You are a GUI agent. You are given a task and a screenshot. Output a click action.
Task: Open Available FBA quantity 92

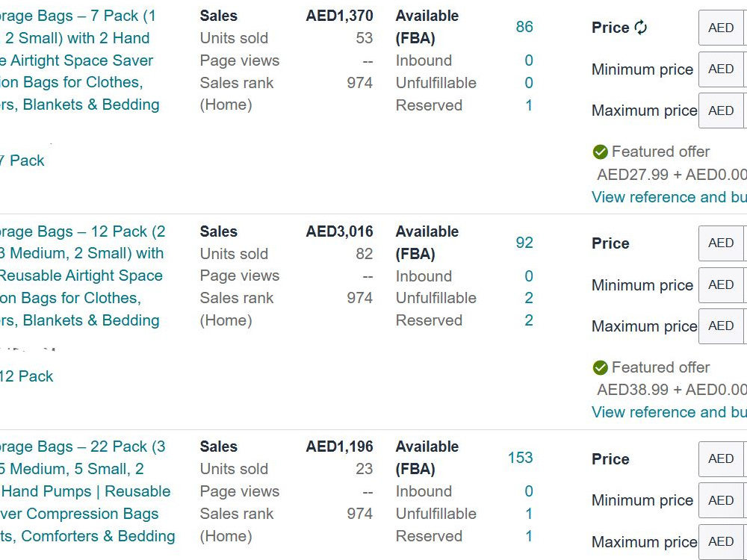tap(524, 243)
